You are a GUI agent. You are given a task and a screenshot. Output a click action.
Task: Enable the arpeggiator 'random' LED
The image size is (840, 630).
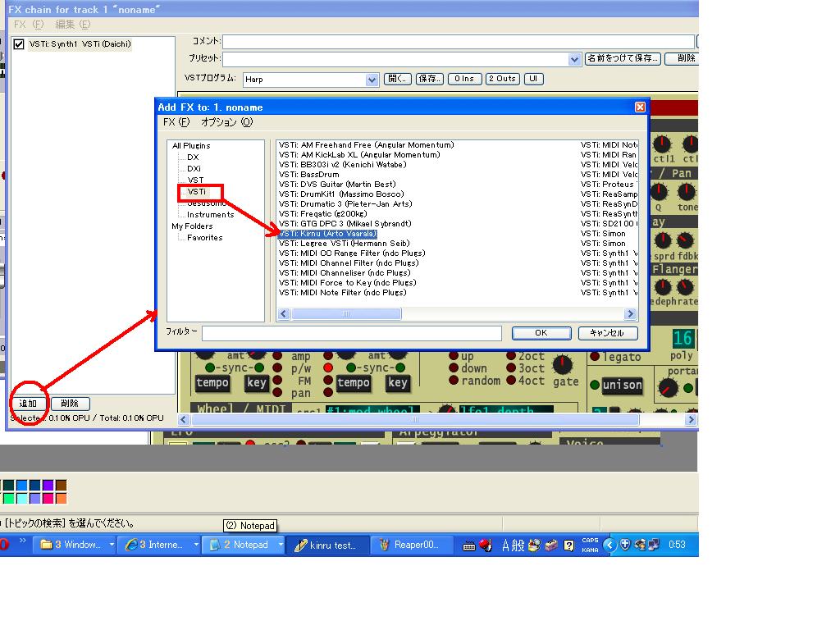pos(453,381)
